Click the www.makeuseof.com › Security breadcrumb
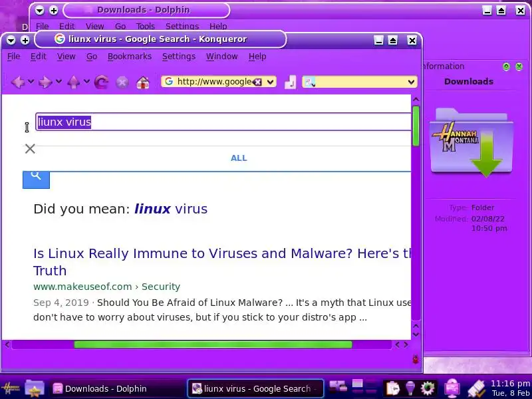This screenshot has width=532, height=399. coord(106,287)
